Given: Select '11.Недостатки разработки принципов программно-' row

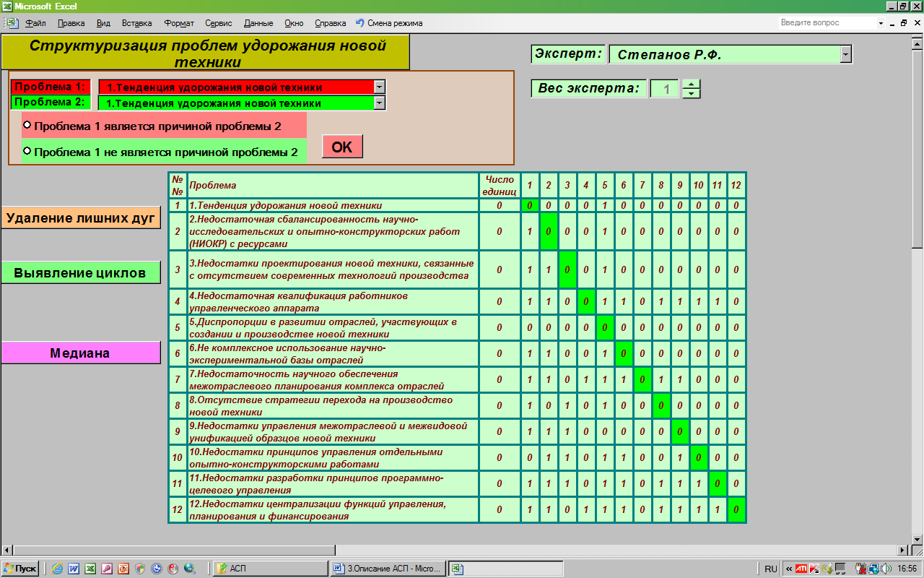Looking at the screenshot, I should point(333,484).
